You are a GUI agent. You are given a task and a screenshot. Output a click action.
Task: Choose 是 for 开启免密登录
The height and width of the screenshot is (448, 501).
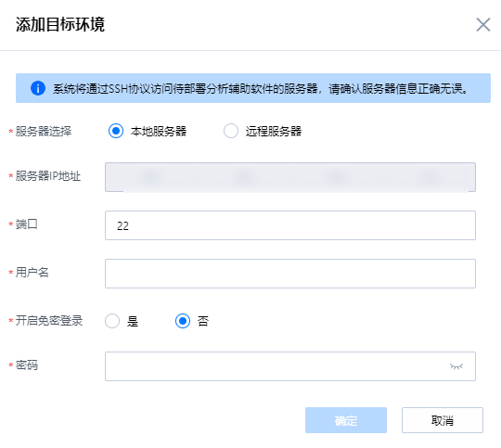112,321
